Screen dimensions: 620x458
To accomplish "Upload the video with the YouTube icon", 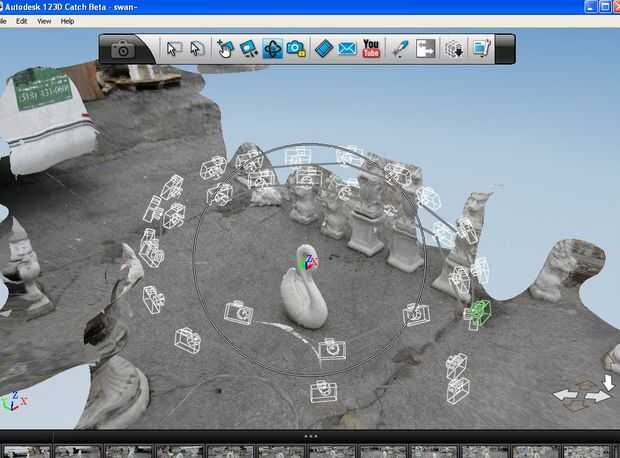I will (371, 49).
